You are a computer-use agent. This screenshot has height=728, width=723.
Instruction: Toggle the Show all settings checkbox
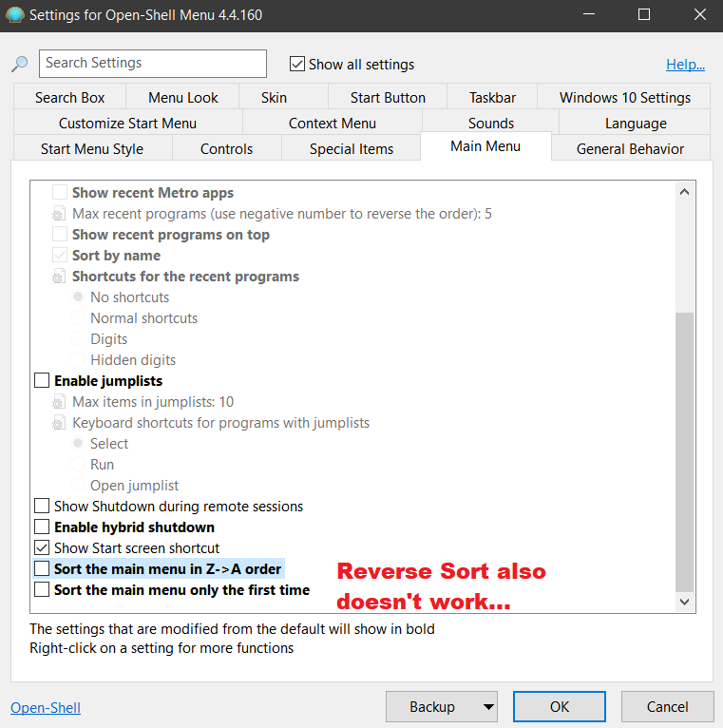[297, 64]
